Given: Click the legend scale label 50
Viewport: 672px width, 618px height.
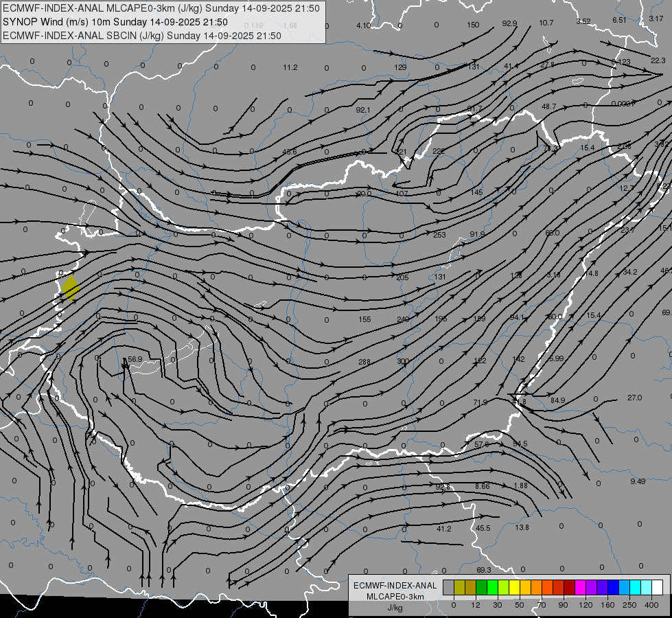Looking at the screenshot, I should (x=519, y=605).
